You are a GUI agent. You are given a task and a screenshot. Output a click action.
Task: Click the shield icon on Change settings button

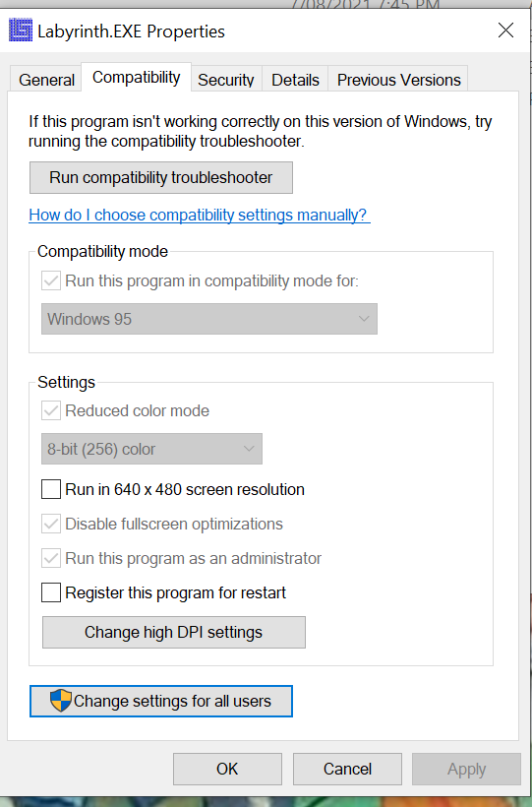pyautogui.click(x=61, y=701)
